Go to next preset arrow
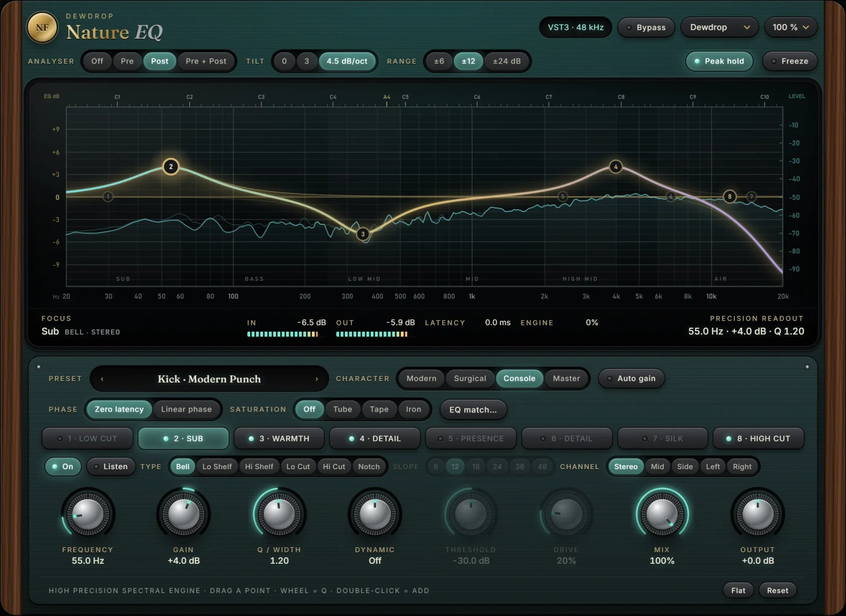846x616 pixels. [317, 379]
